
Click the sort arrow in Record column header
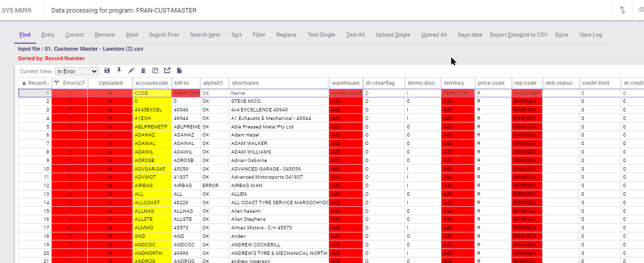(24, 83)
